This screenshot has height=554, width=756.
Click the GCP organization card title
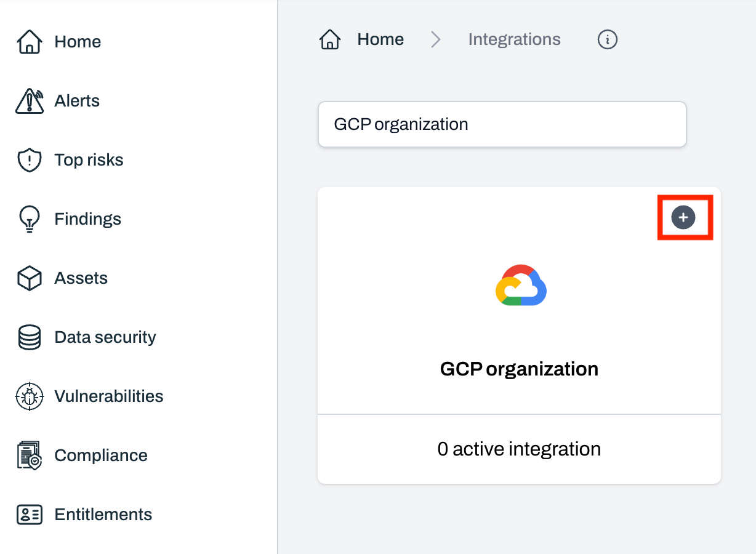(519, 369)
